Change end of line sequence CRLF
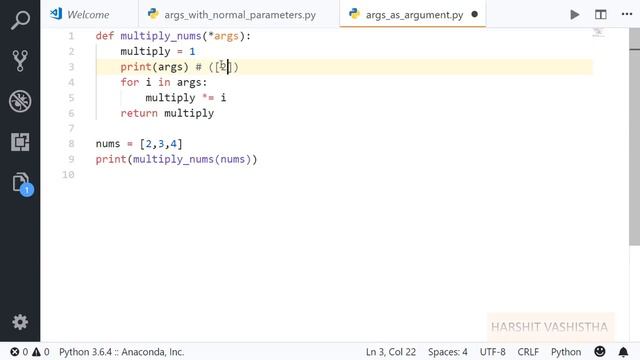This screenshot has width=640, height=360. click(x=528, y=352)
